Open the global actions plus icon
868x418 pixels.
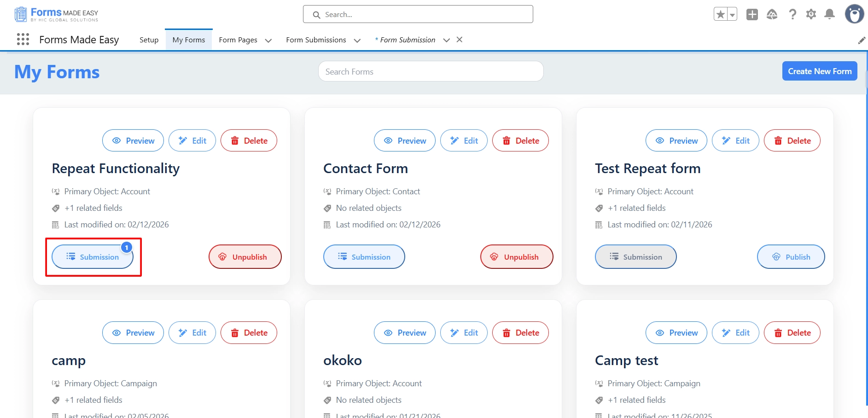point(752,15)
